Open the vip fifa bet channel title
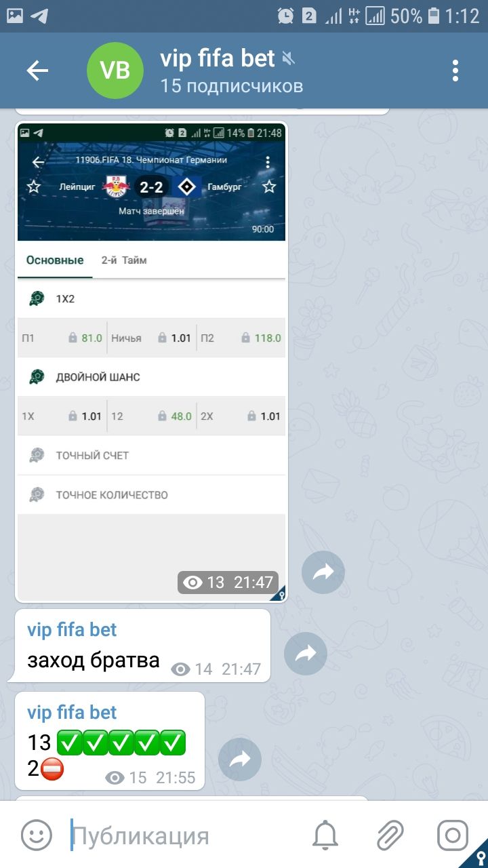This screenshot has height=868, width=488. click(x=218, y=58)
